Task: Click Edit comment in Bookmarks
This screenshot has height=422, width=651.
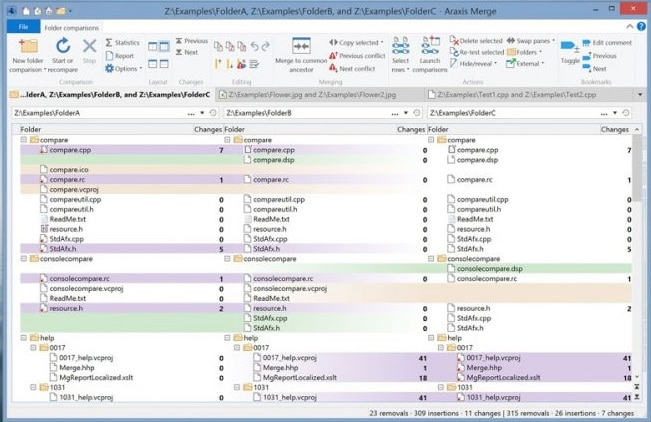Action: point(607,42)
